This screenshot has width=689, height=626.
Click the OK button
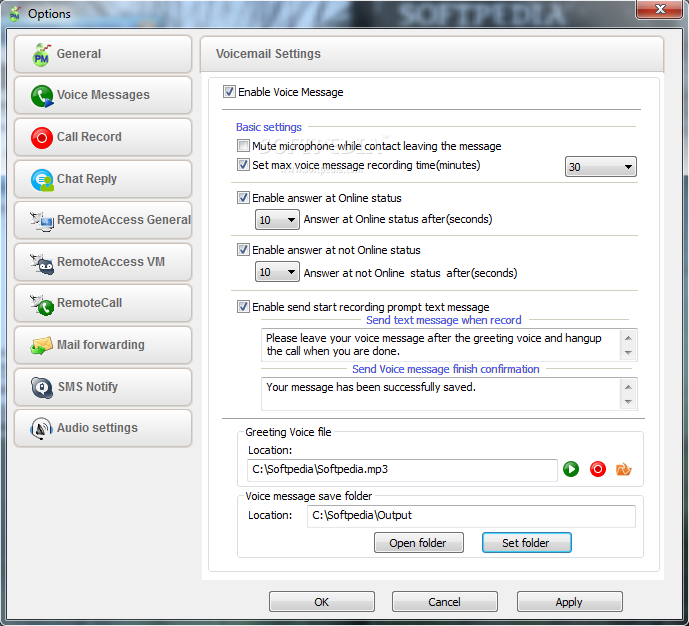tap(322, 601)
